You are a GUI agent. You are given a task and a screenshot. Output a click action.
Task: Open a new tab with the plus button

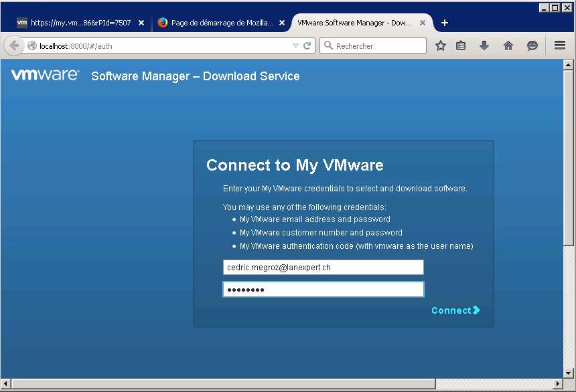445,23
